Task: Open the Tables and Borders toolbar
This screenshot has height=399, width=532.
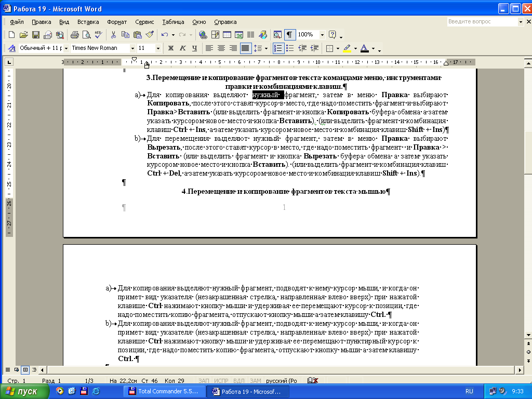Action: click(215, 35)
